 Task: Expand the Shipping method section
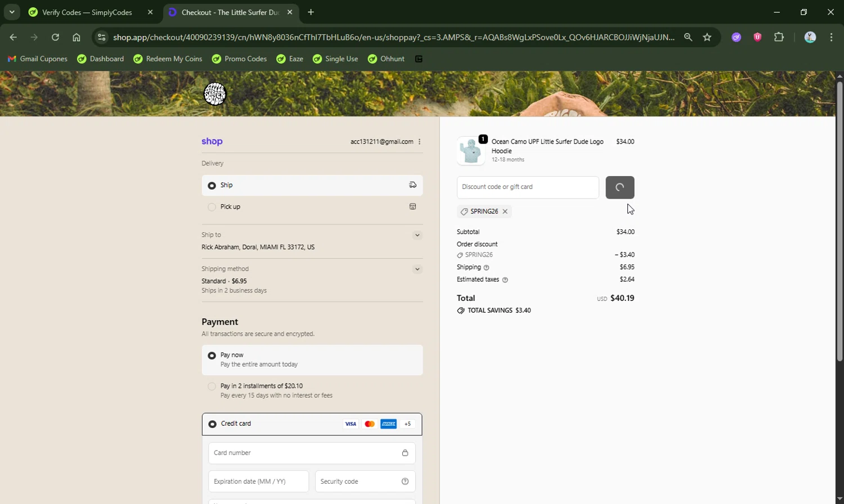pyautogui.click(x=417, y=269)
